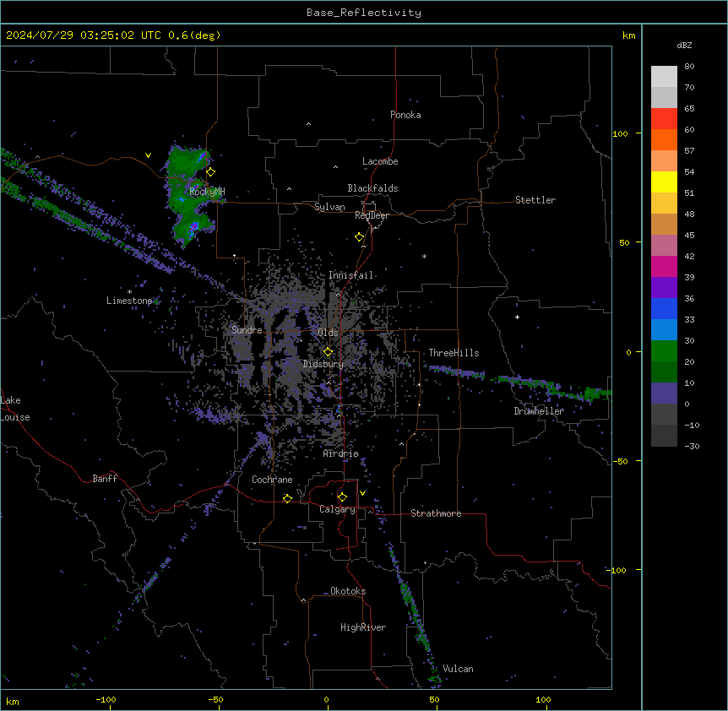Click the Base_Reflectivity title
The height and width of the screenshot is (711, 728).
tap(364, 13)
